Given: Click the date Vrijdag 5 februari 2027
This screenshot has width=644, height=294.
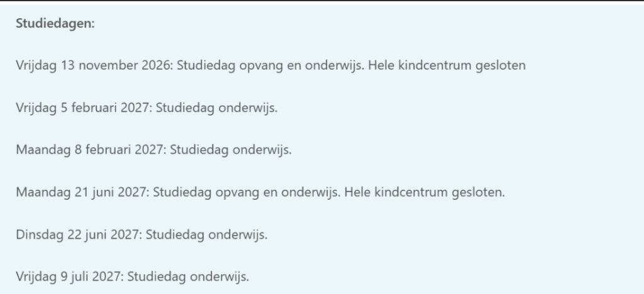Looking at the screenshot, I should coord(84,108).
